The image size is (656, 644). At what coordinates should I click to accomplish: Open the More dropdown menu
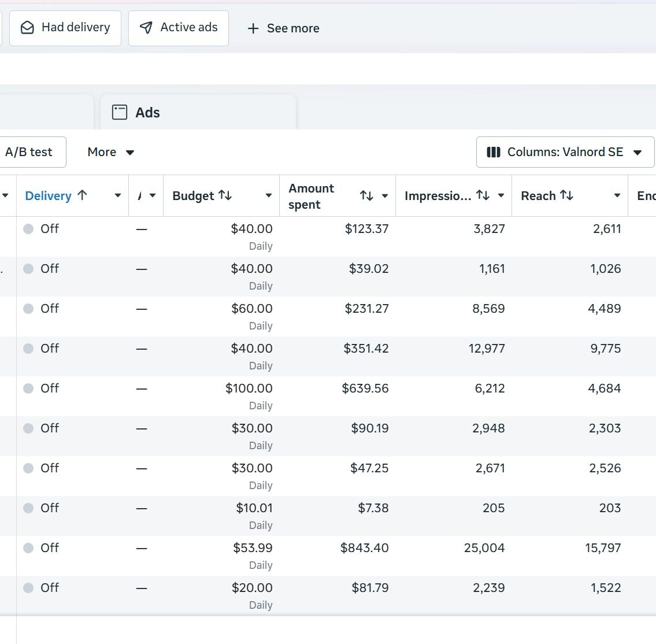110,152
